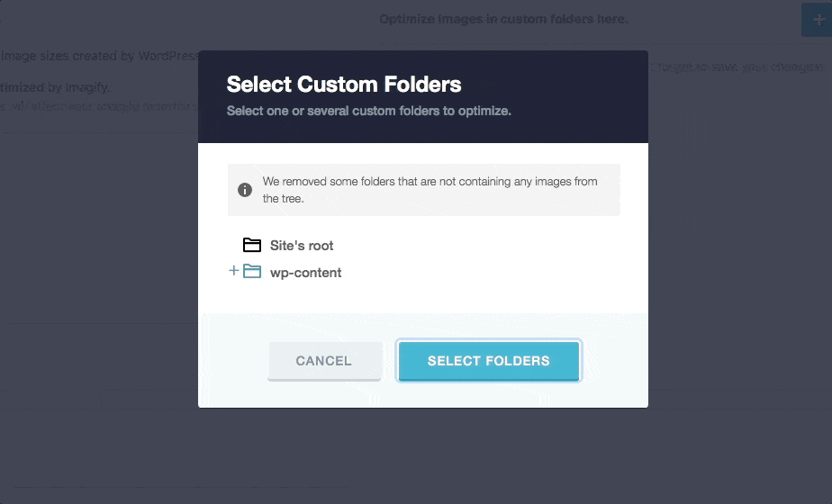This screenshot has width=832, height=504.
Task: Select the wp-content folder label
Action: click(305, 273)
